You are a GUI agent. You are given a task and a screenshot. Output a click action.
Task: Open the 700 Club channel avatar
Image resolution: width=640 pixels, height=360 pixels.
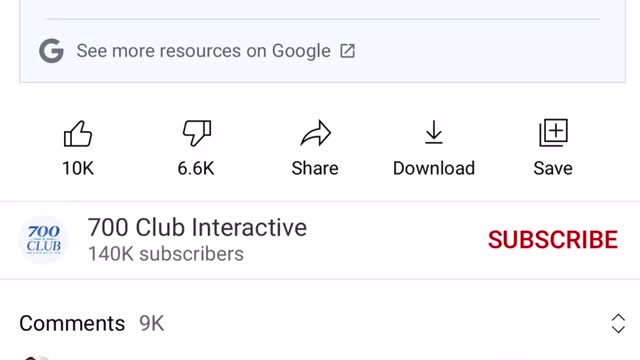click(x=44, y=240)
